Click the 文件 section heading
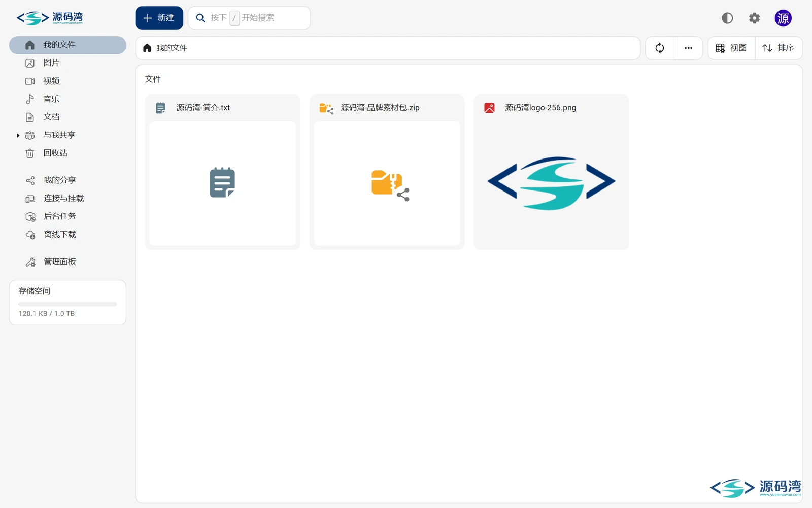812x508 pixels. point(153,79)
